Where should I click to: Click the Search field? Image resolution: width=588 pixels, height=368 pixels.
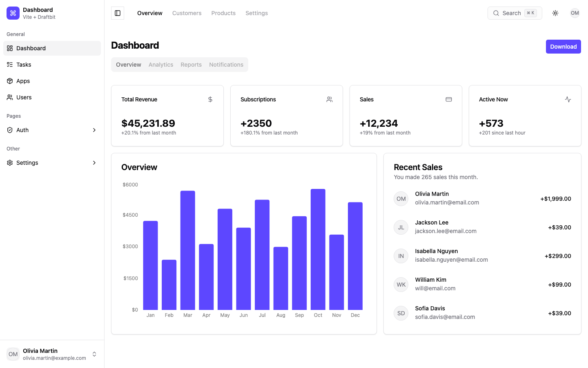click(515, 13)
